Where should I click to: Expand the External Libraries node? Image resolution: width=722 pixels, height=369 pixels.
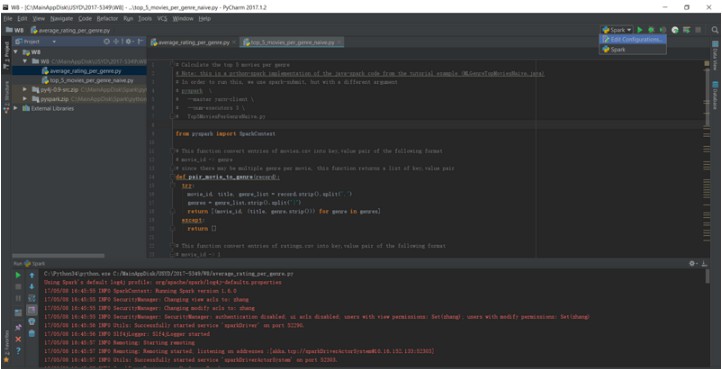click(x=17, y=108)
